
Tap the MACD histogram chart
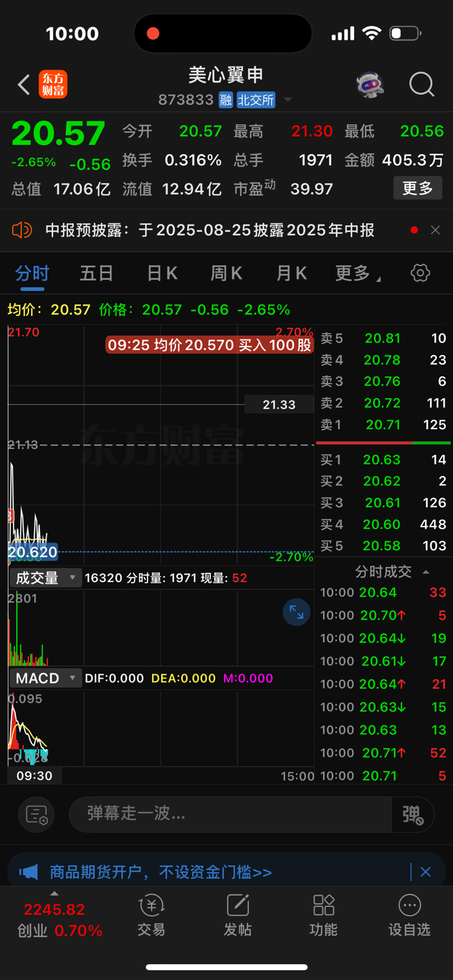tap(160, 728)
